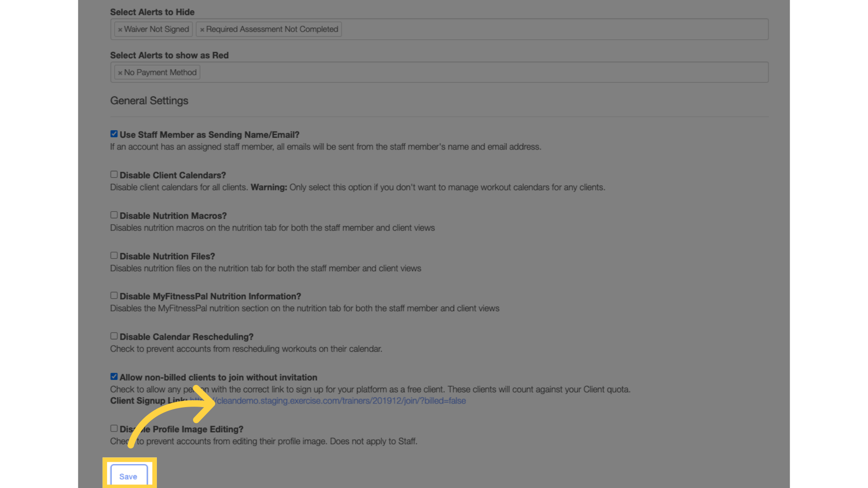Check the Disable Profile Image Editing box
Screen dimensions: 868x488
pos(114,428)
